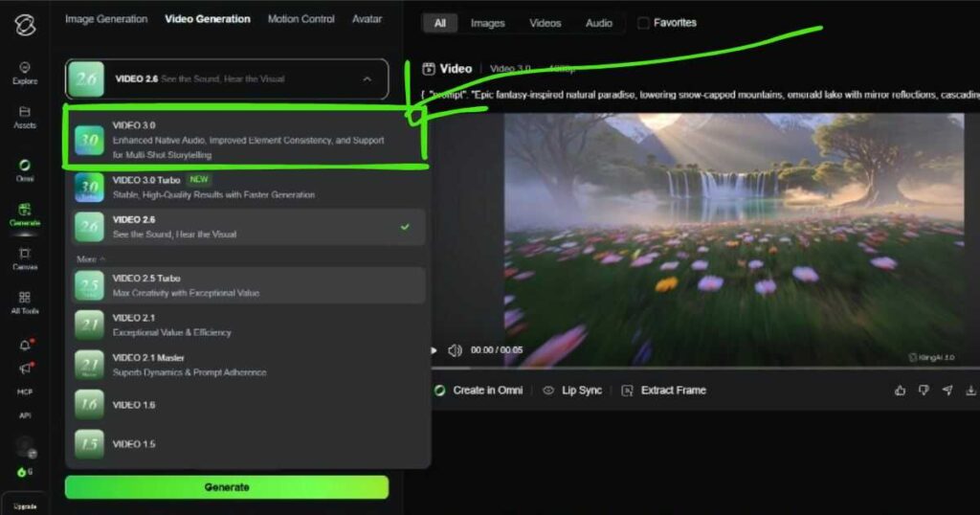Show All items filter tab

click(x=440, y=23)
